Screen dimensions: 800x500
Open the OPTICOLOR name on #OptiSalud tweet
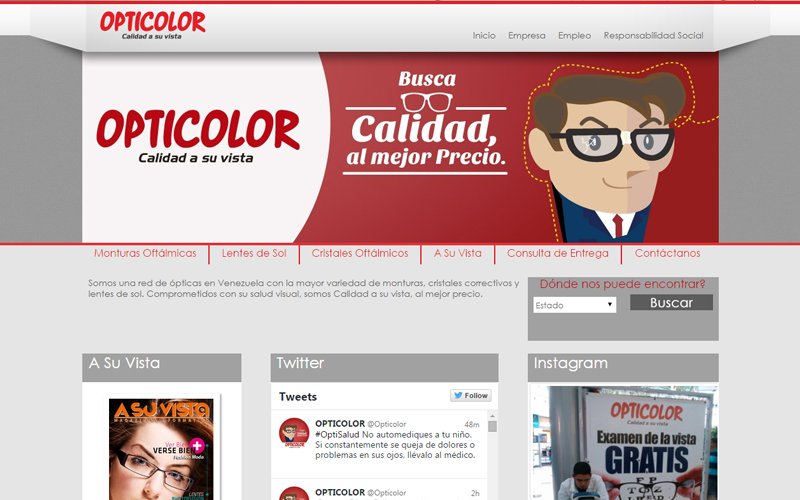pos(340,423)
